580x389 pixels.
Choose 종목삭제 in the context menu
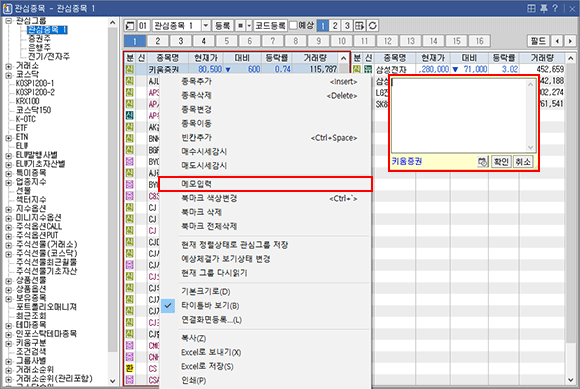point(265,95)
